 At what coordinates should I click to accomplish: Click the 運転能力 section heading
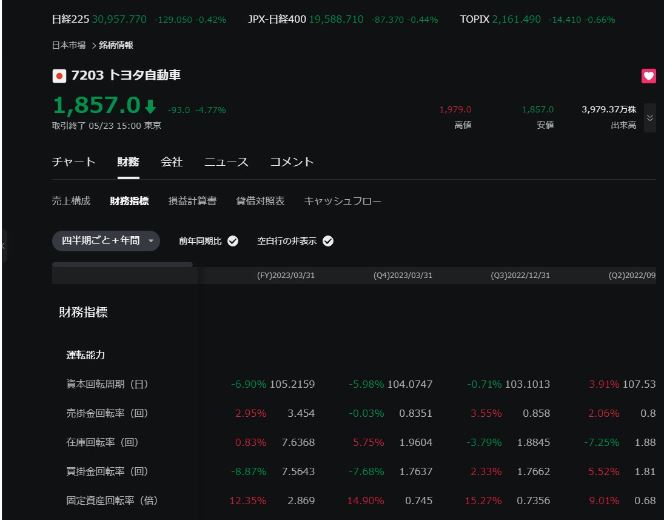(x=86, y=355)
